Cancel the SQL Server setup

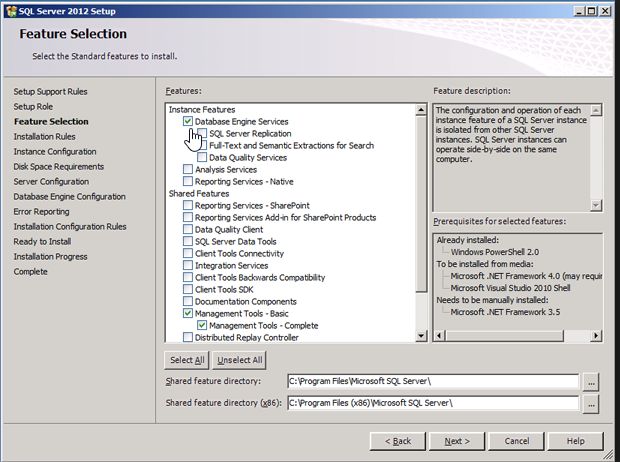(516, 441)
